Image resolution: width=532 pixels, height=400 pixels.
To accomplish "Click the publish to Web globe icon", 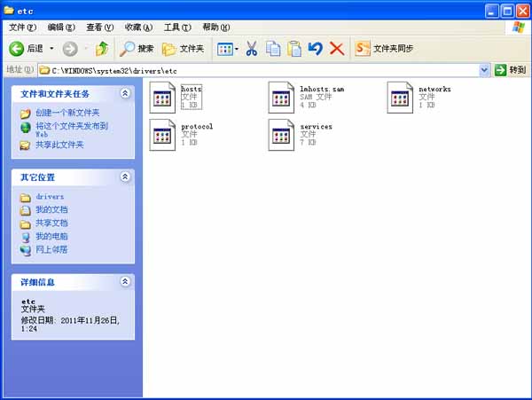I will tap(26, 128).
